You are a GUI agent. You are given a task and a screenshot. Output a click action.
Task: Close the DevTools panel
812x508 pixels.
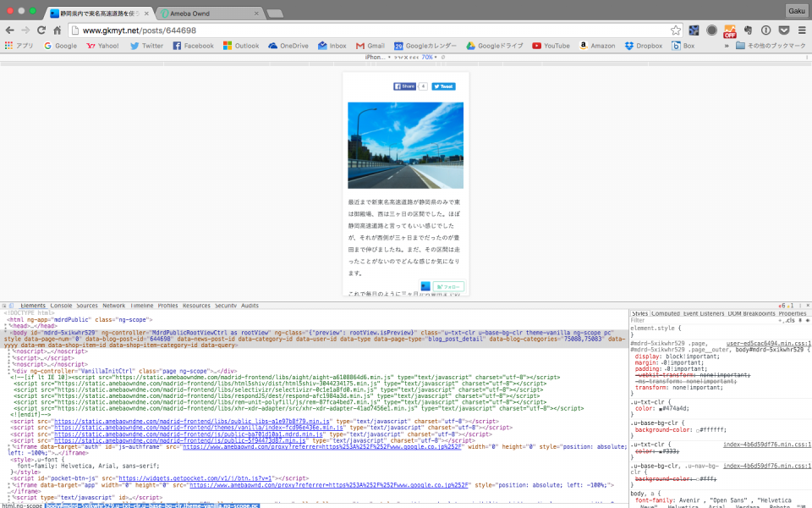808,306
